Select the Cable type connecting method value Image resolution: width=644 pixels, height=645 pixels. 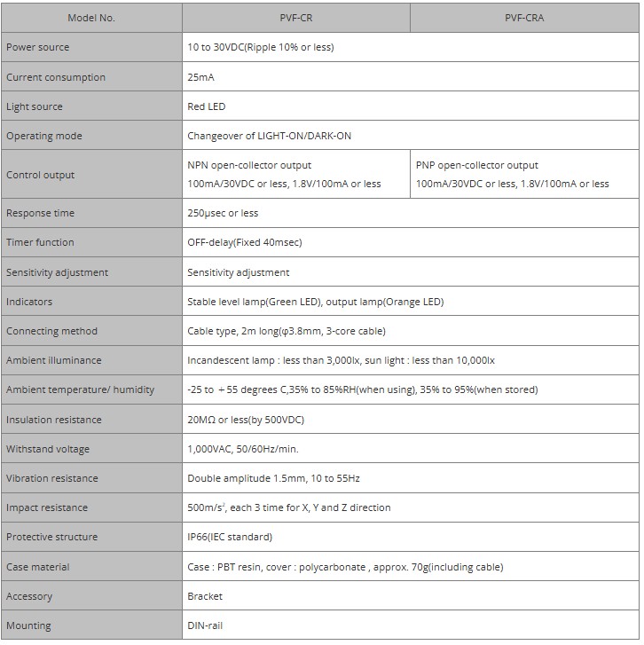pyautogui.click(x=286, y=331)
